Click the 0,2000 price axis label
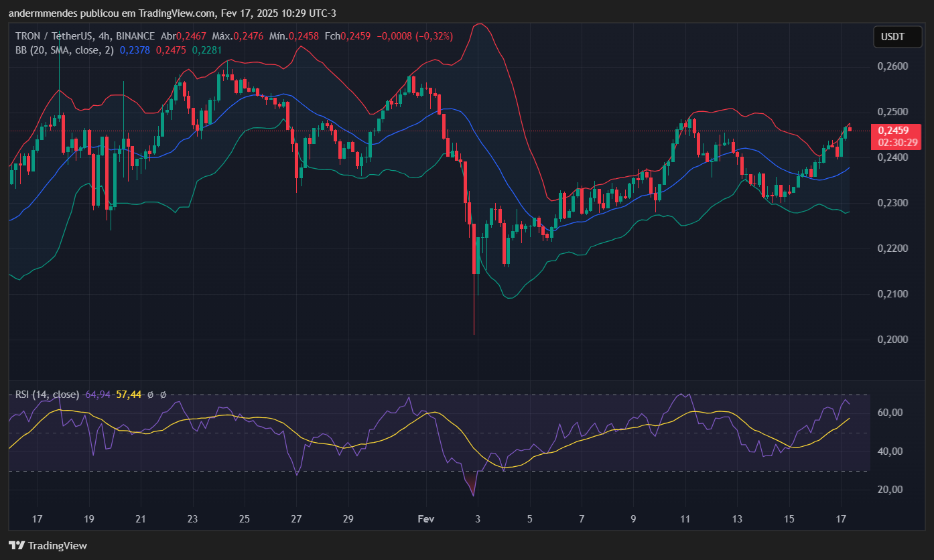This screenshot has width=934, height=560. [892, 340]
